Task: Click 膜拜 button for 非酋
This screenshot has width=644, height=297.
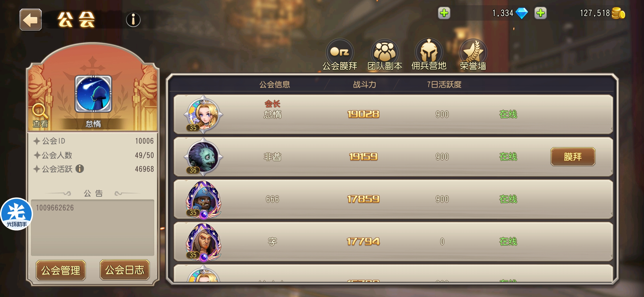Action: (x=573, y=157)
